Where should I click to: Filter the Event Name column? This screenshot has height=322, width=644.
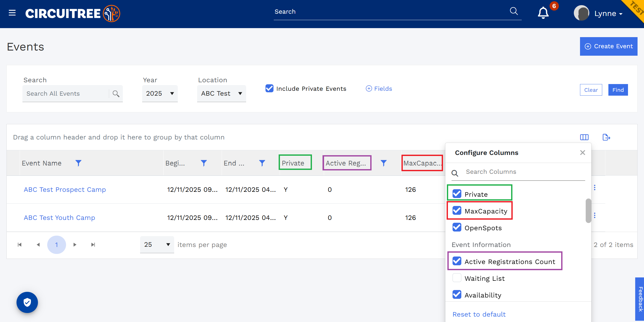tap(78, 163)
